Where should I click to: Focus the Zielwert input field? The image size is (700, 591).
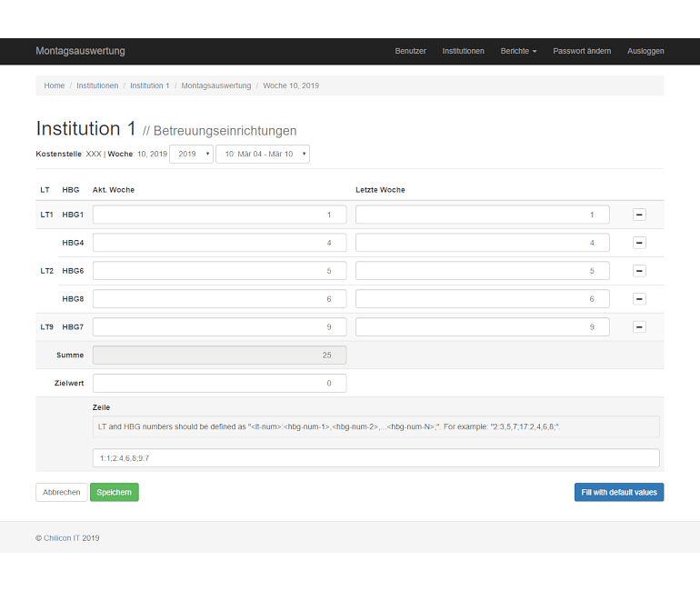(x=219, y=383)
